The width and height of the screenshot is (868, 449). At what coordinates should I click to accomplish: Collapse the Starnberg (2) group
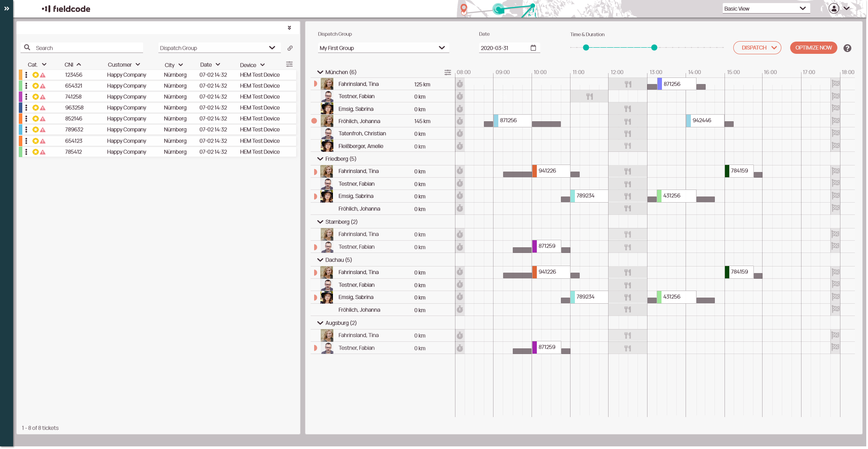[320, 222]
